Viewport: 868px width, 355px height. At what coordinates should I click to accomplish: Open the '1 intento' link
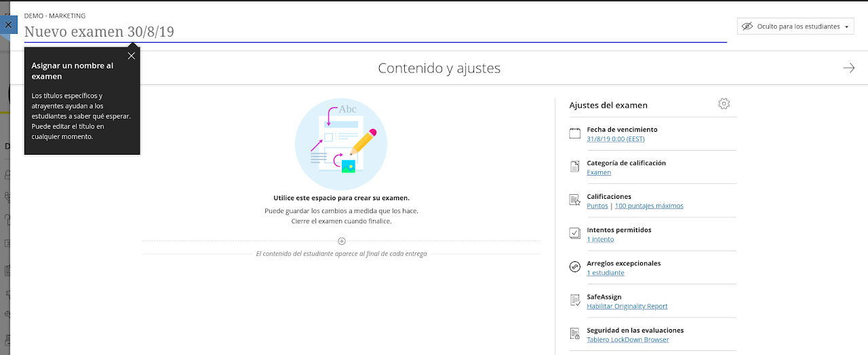tap(600, 239)
